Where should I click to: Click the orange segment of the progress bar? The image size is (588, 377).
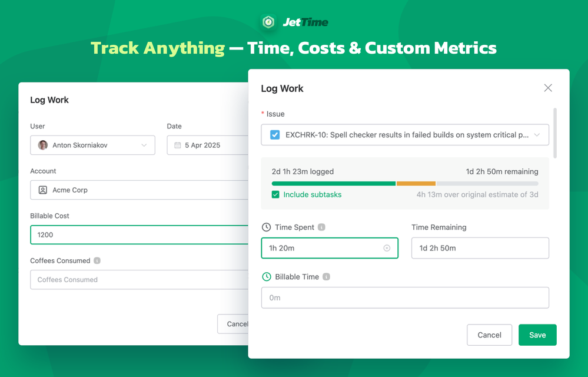416,183
